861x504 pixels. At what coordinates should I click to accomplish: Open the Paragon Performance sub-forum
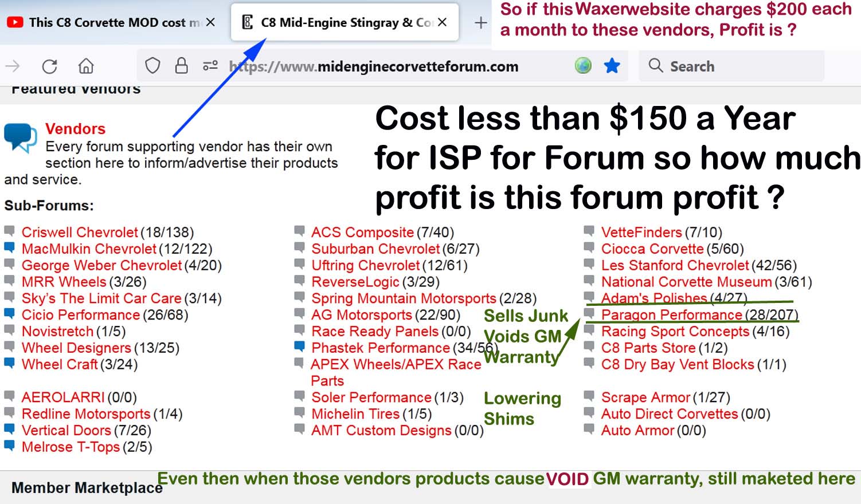(x=671, y=315)
